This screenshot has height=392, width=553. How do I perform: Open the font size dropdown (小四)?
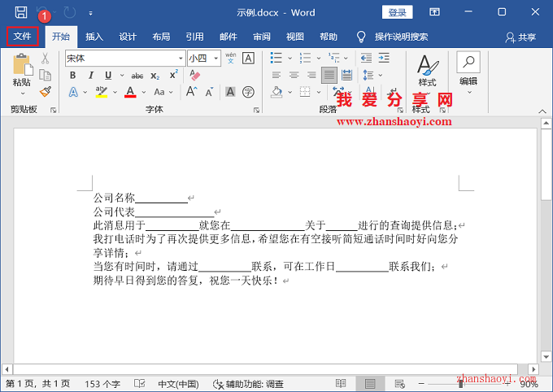point(216,59)
